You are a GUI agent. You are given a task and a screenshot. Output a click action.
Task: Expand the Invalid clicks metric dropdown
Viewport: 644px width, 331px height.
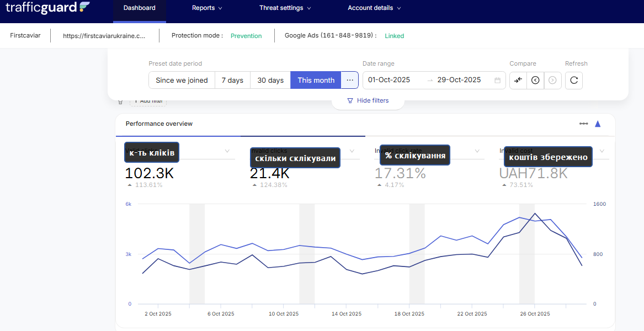point(352,151)
